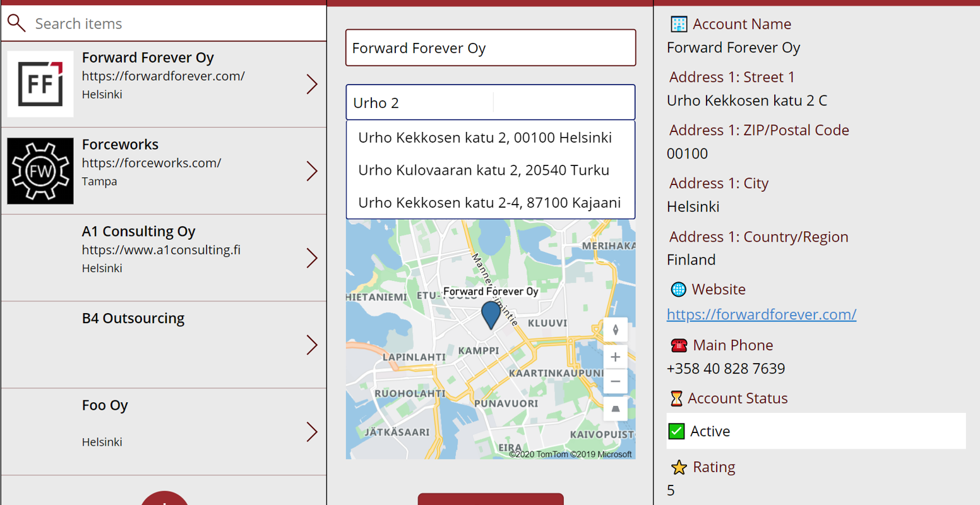The image size is (980, 505).
Task: Zoom out the map with minus
Action: [x=616, y=382]
